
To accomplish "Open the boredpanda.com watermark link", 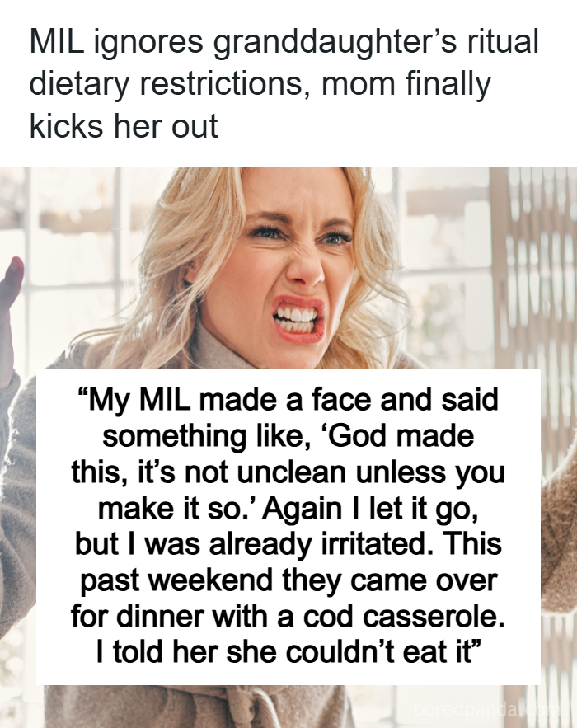I will coord(486,709).
